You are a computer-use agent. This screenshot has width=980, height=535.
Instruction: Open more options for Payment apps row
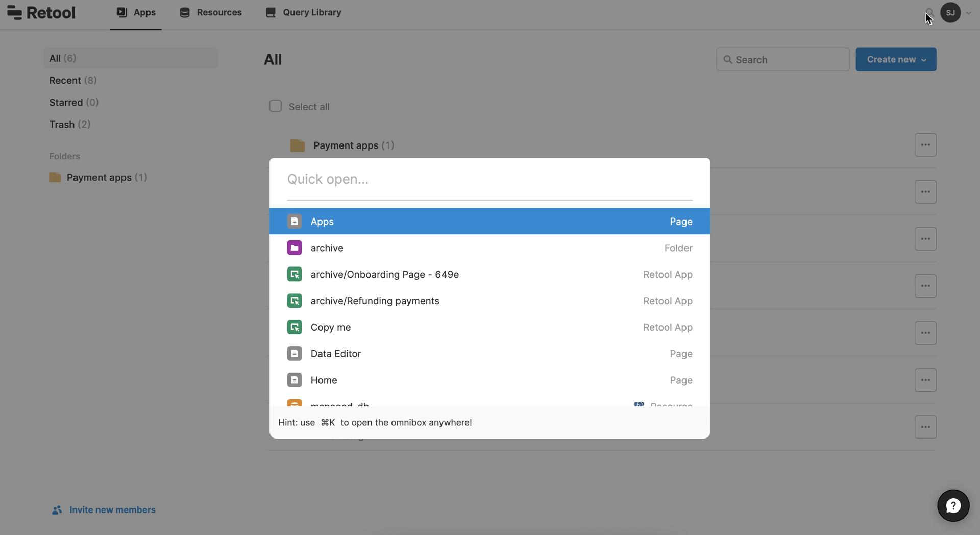pyautogui.click(x=925, y=145)
